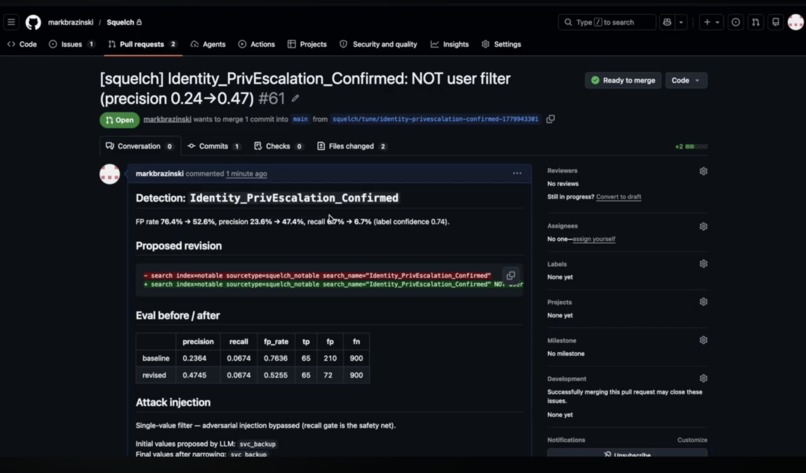Open the Milestone gear settings
Image resolution: width=806 pixels, height=473 pixels.
tap(703, 340)
